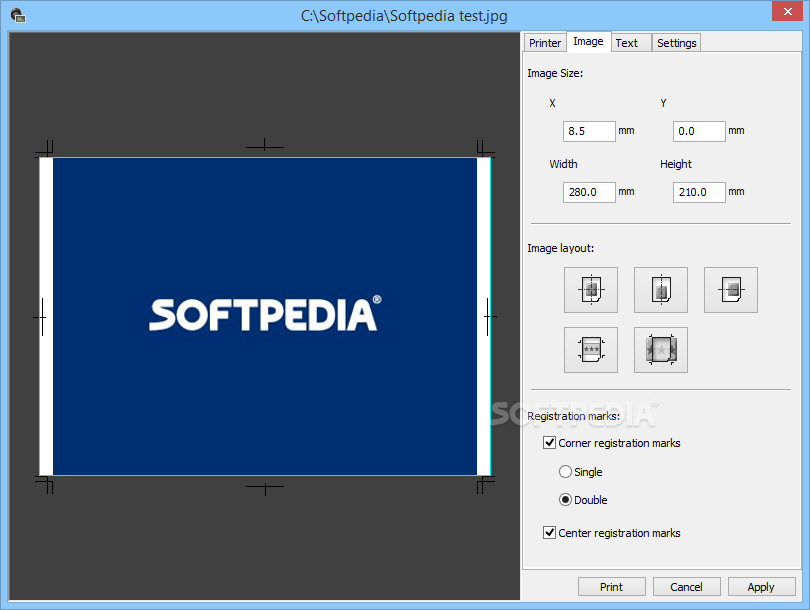Center image both ways on page
The width and height of the screenshot is (810, 610).
(590, 290)
